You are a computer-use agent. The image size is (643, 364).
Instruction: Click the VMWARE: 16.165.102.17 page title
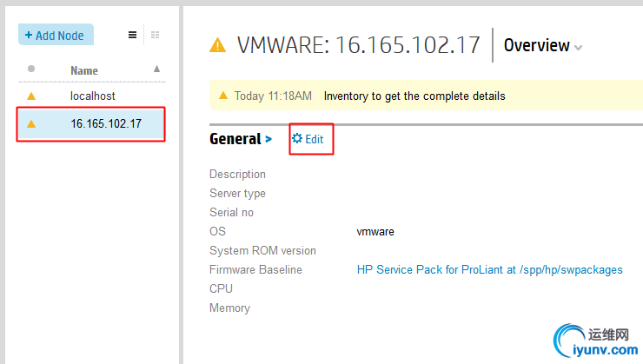(x=359, y=45)
